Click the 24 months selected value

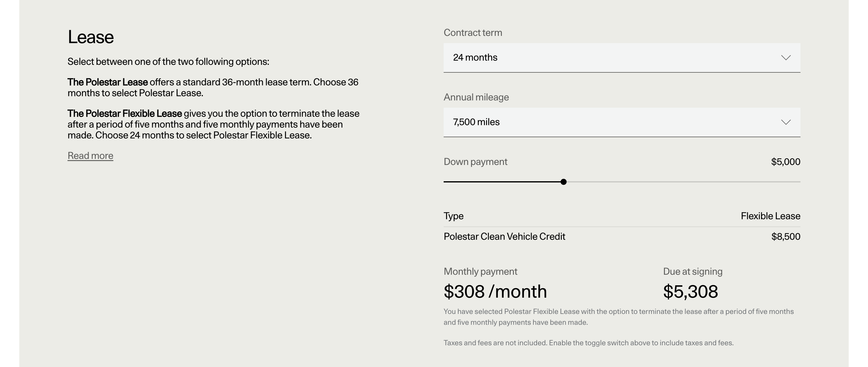(x=475, y=58)
